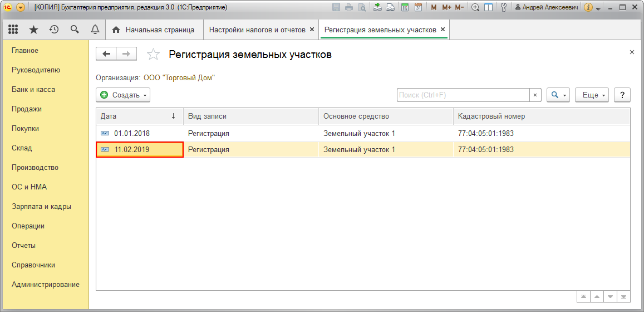
Task: Click the ООО "Торговый Дом" organization link
Action: (179, 78)
